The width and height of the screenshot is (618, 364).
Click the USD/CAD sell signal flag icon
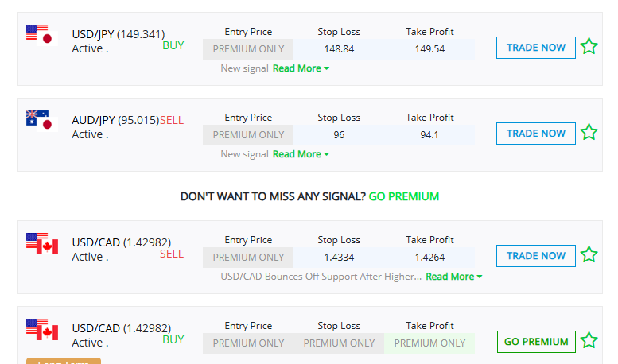pos(42,243)
